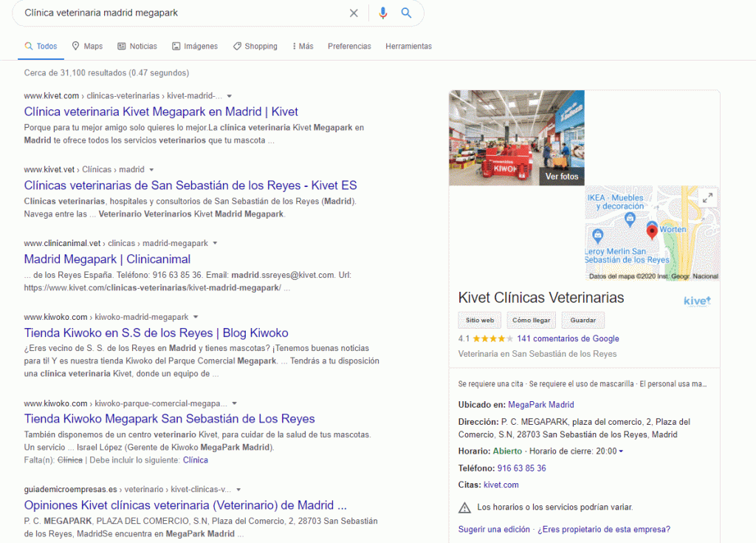Open the Shopping tab
Image resolution: width=756 pixels, height=543 pixels.
point(255,47)
